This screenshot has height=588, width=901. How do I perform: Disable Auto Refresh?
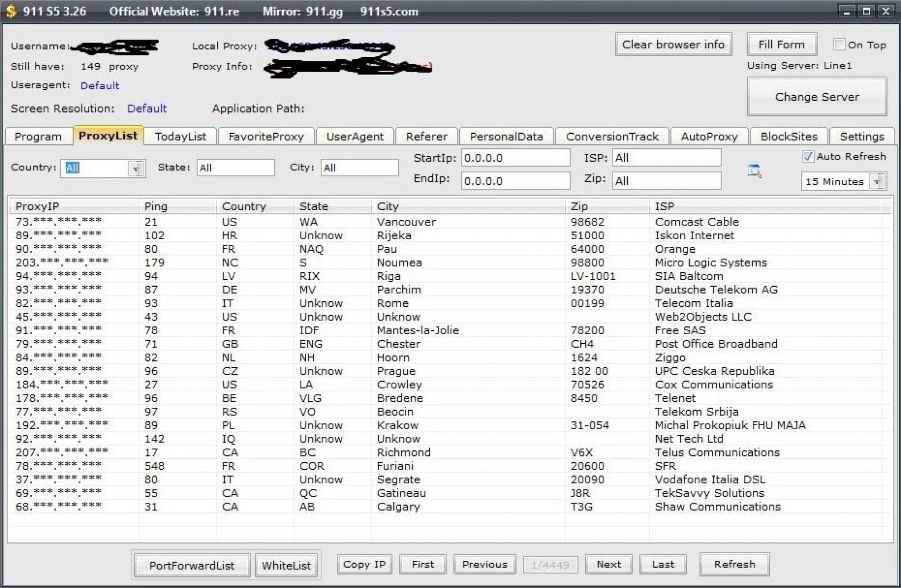point(809,156)
